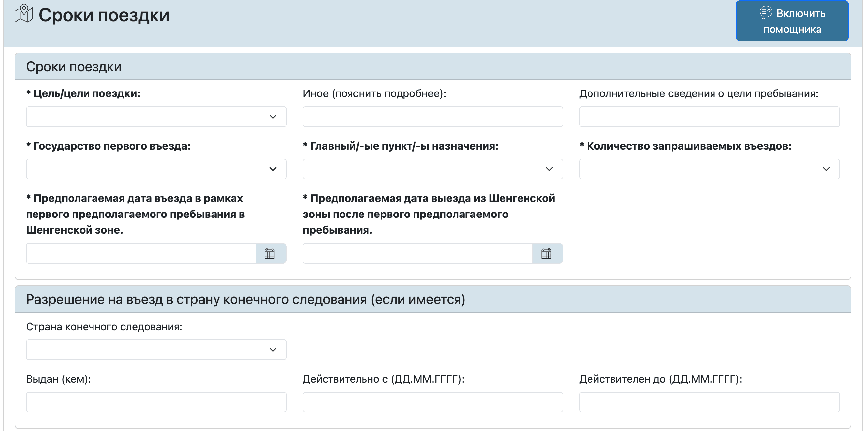The width and height of the screenshot is (868, 431).
Task: Click the '* Цель/цели поездки:' label
Action: point(83,93)
